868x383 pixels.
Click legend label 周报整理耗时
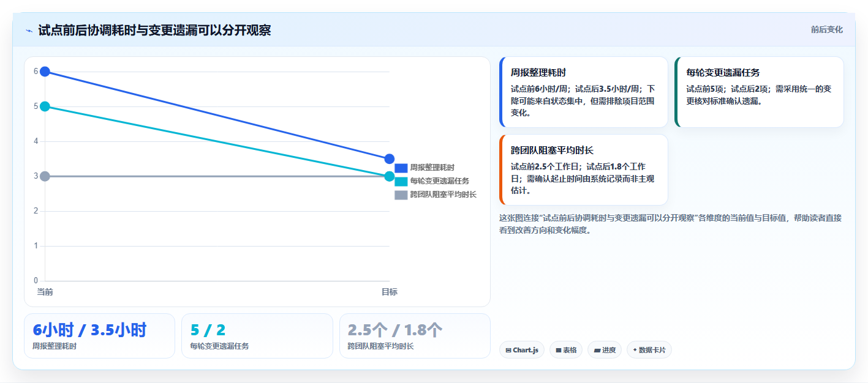[x=432, y=168]
